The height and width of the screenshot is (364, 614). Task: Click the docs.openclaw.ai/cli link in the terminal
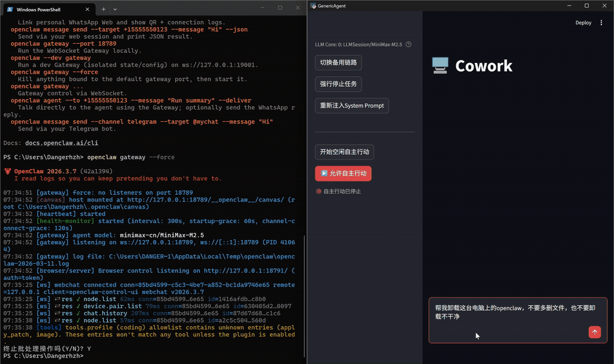point(62,143)
